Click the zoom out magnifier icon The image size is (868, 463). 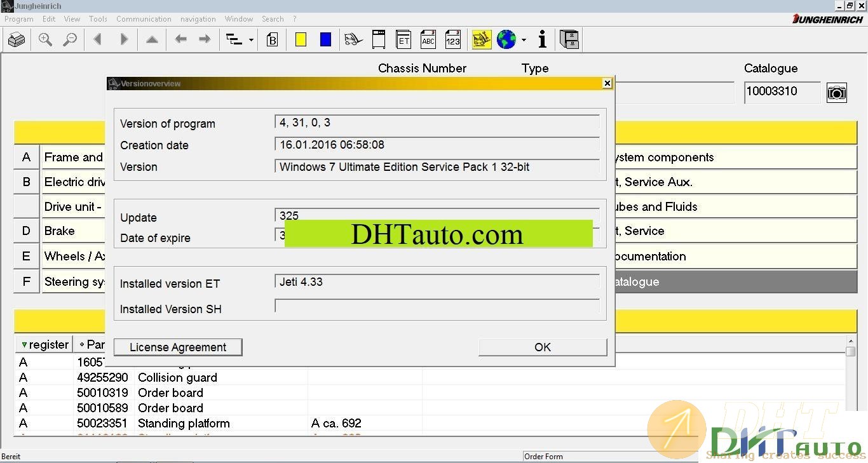[70, 39]
